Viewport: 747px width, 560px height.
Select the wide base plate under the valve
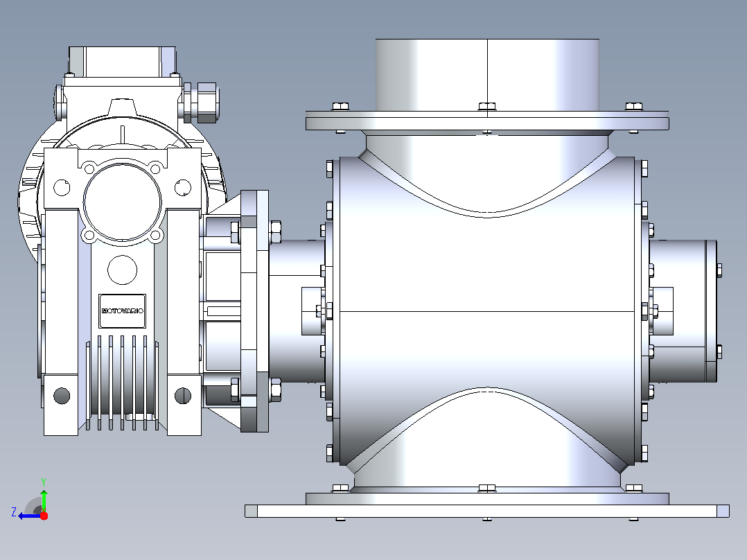(x=487, y=511)
